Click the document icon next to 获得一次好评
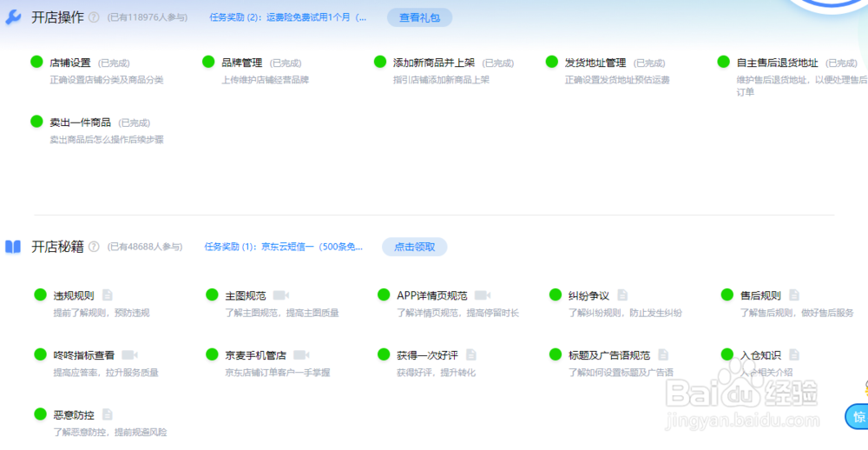The width and height of the screenshot is (868, 450). 471,354
